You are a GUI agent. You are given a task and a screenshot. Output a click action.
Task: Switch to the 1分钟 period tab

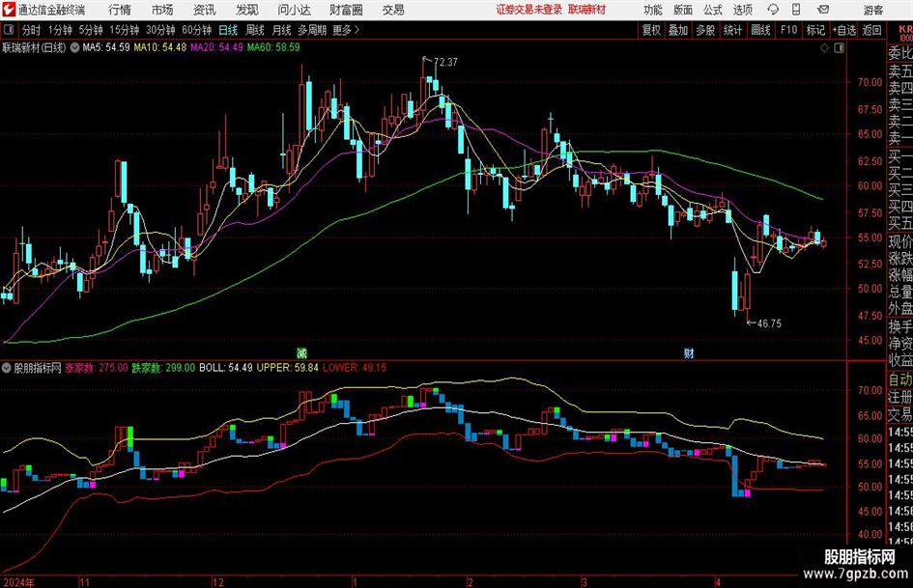(60, 30)
